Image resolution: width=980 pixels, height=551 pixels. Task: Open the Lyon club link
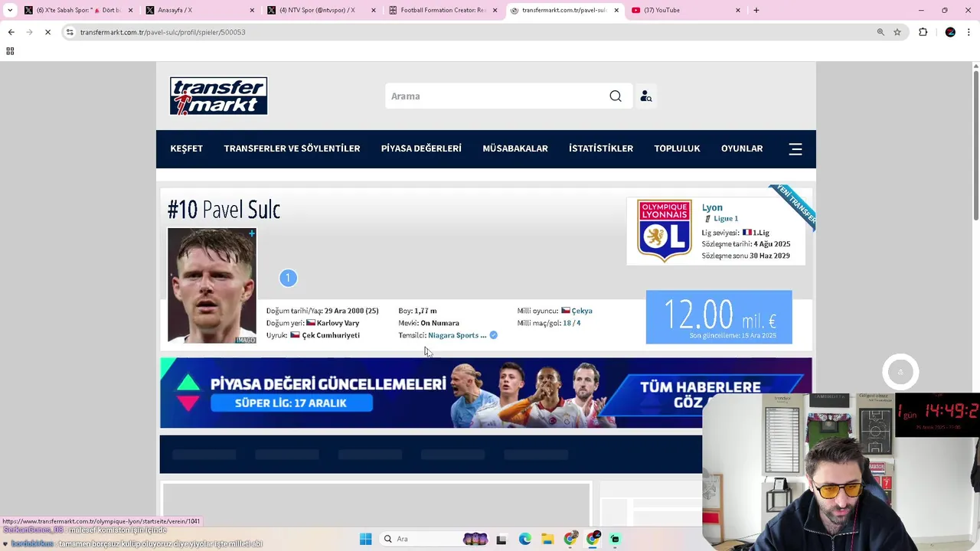[712, 207]
